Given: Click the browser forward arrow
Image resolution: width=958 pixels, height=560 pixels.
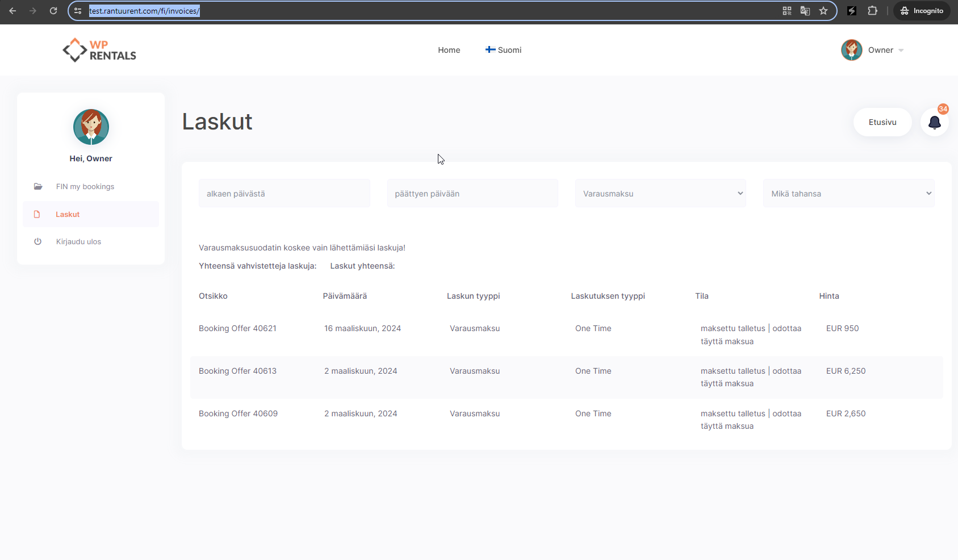Looking at the screenshot, I should [33, 11].
